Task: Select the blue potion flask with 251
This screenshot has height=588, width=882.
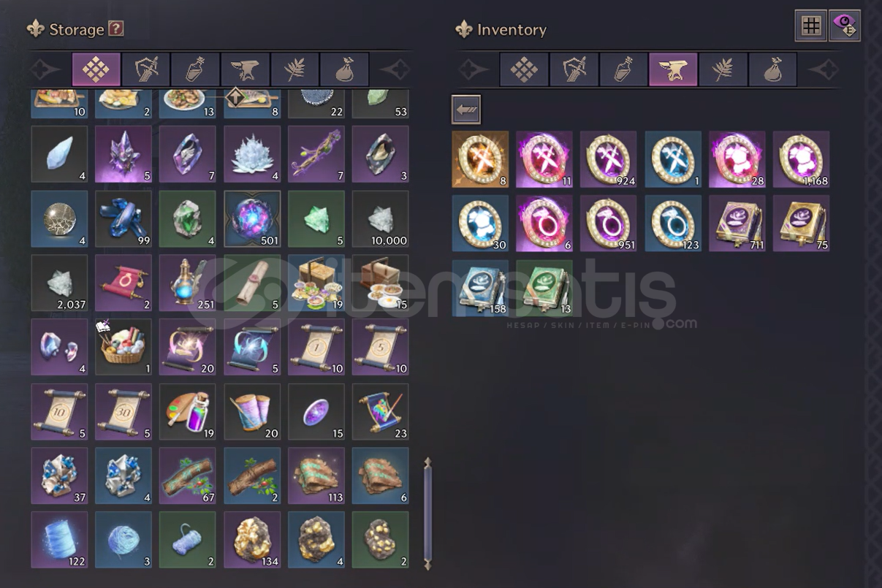Action: coord(188,283)
